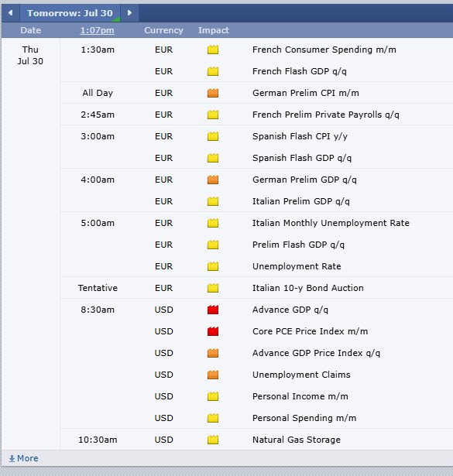Select Natural Gas Storage event
Image resolution: width=453 pixels, height=476 pixels.
tap(297, 440)
